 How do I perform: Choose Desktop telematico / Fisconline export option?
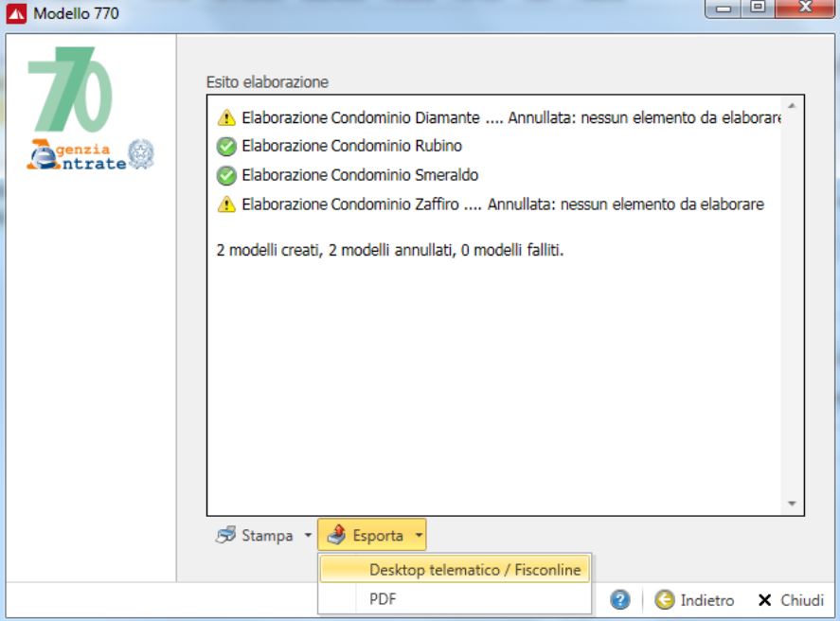pos(455,570)
